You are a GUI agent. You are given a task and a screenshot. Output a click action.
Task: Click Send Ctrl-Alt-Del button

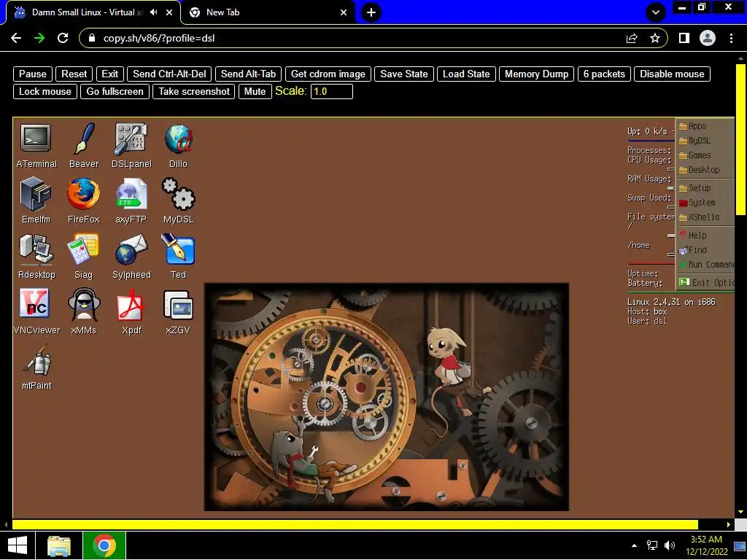pos(169,74)
